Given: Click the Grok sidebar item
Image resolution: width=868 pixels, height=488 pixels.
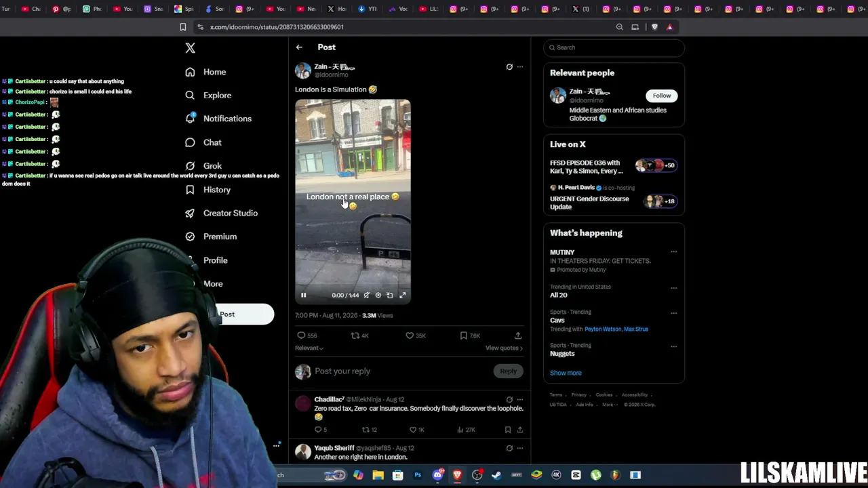Looking at the screenshot, I should click(x=203, y=166).
